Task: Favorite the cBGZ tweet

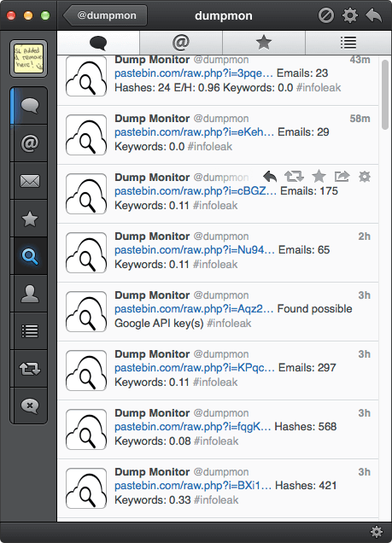Action: 319,177
